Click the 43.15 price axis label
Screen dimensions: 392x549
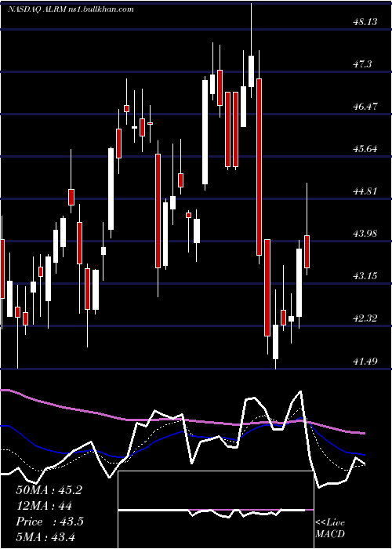coord(365,276)
